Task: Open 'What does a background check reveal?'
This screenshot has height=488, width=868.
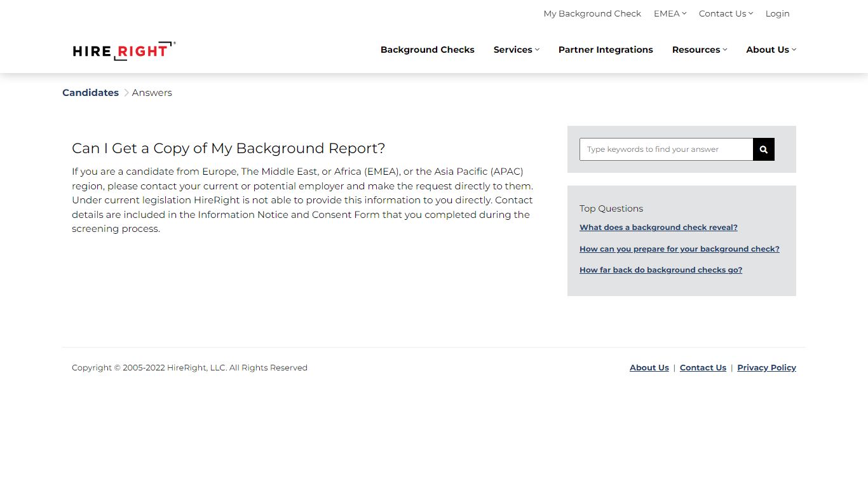Action: point(658,227)
